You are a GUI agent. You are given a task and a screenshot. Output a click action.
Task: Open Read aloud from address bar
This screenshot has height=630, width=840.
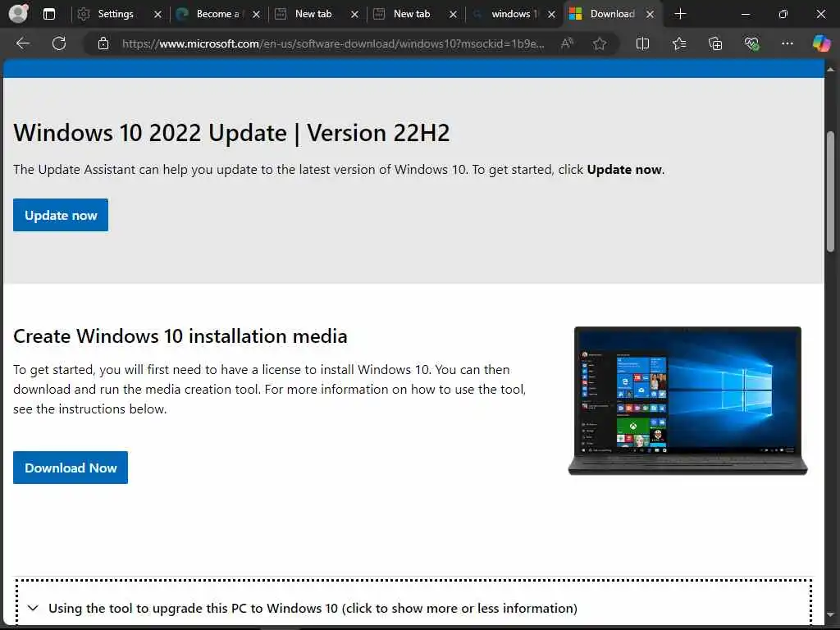[x=567, y=43]
